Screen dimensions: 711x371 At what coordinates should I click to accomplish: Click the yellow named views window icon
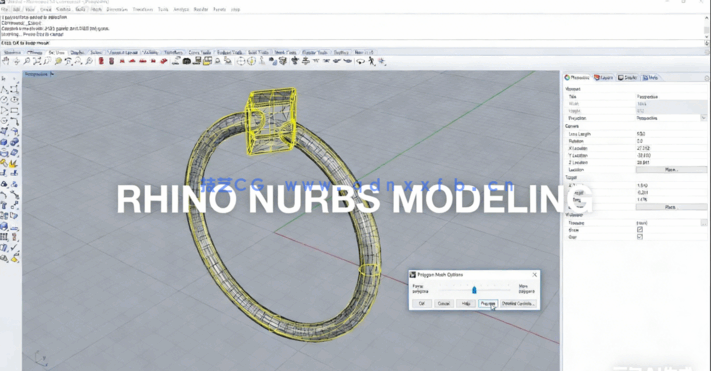pyautogui.click(x=207, y=61)
